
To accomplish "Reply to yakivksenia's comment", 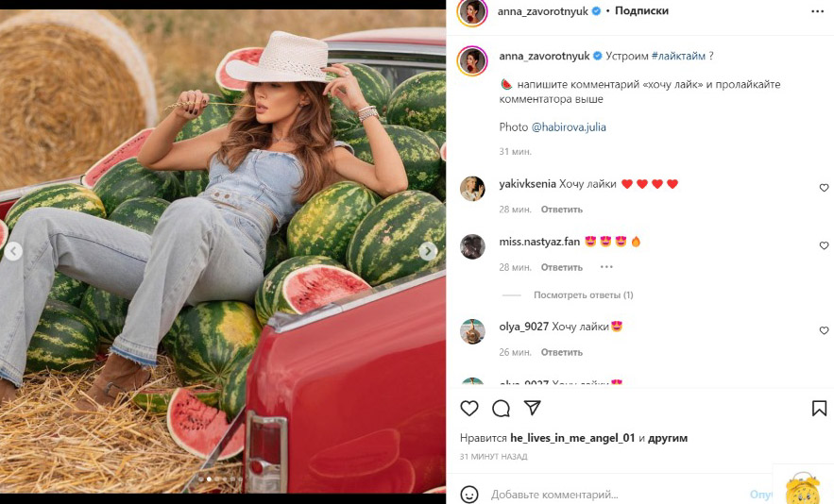I will pos(562,209).
